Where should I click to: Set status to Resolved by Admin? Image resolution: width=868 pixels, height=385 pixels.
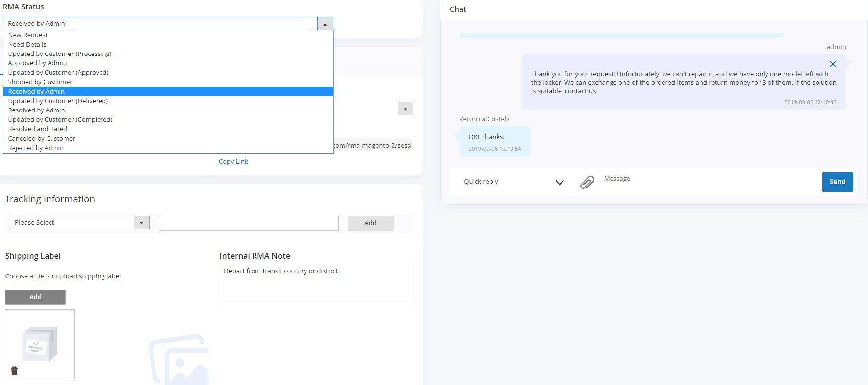coord(168,110)
